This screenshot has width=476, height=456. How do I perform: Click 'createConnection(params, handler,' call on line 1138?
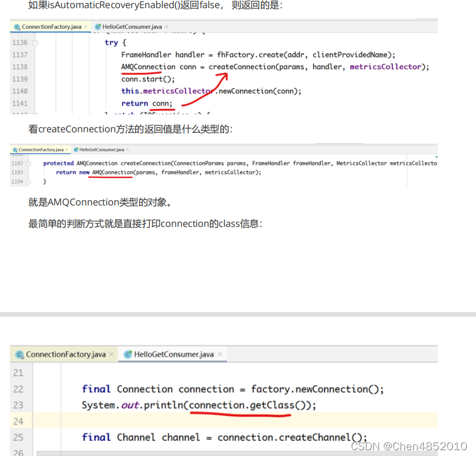tap(277, 67)
